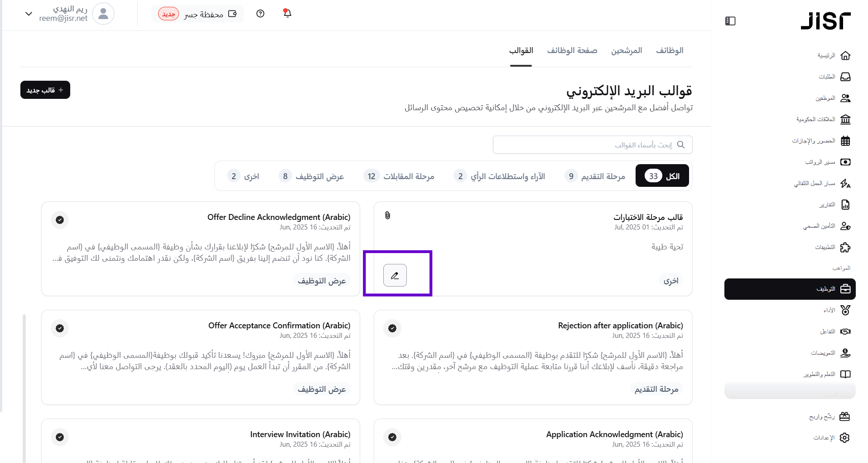The image size is (868, 463).
Task: Open الحضور والإجازات attendance in the sidebar
Action: click(x=821, y=141)
